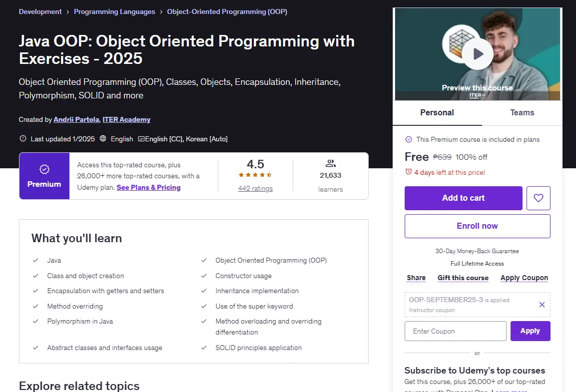
Task: Play the course preview video
Action: click(x=477, y=54)
